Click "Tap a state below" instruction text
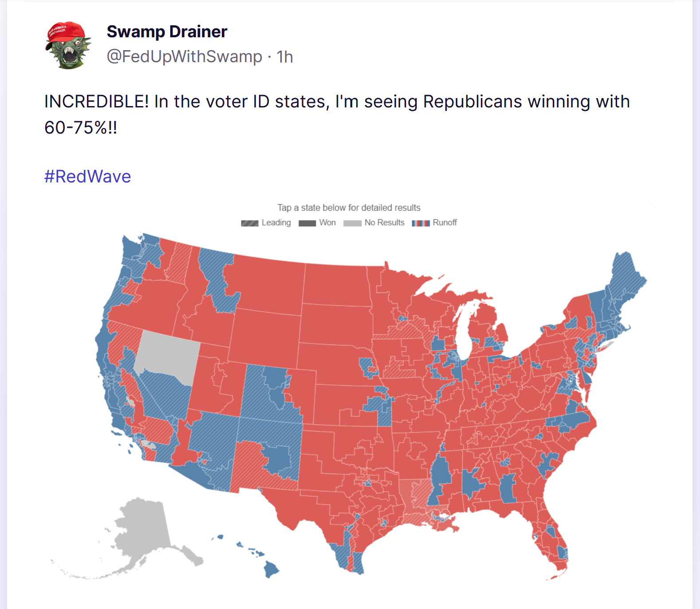Viewport: 700px width, 609px height. (349, 208)
